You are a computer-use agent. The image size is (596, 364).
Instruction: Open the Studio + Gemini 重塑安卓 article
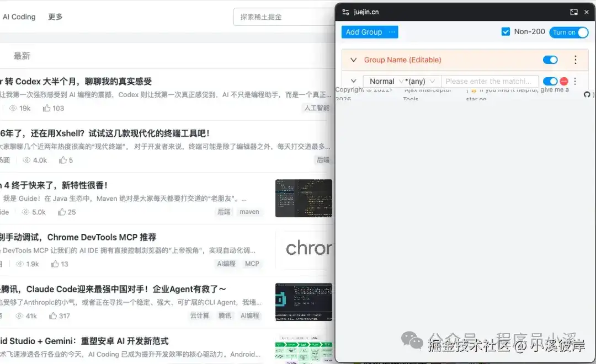coord(84,341)
